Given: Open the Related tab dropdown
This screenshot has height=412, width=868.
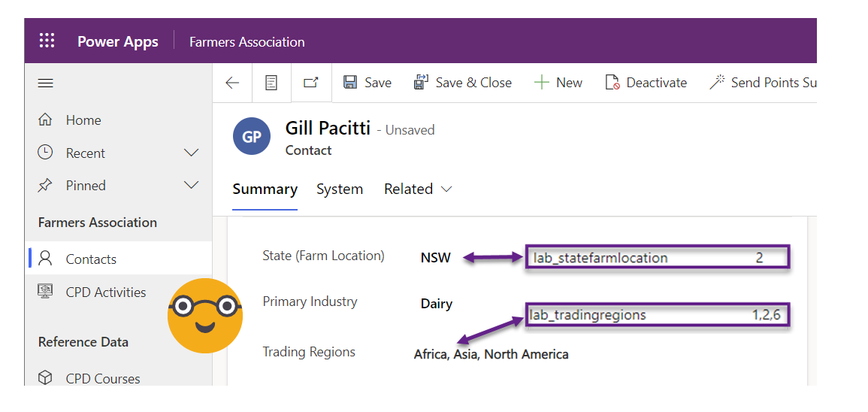Looking at the screenshot, I should click(418, 189).
